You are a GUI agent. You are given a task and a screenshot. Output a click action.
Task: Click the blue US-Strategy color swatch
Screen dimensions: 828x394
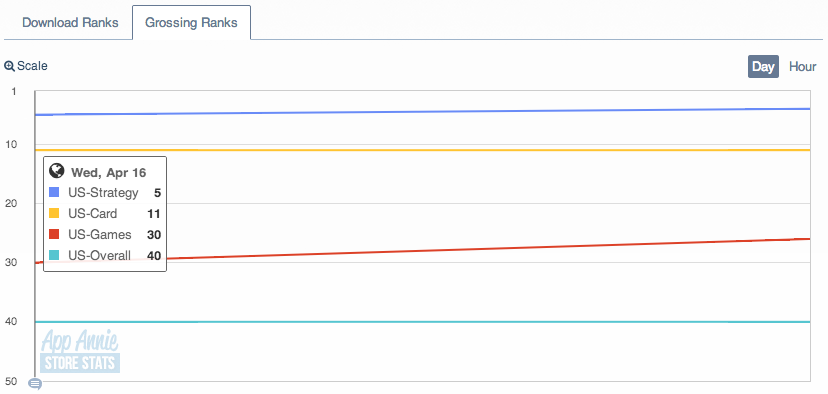54,192
